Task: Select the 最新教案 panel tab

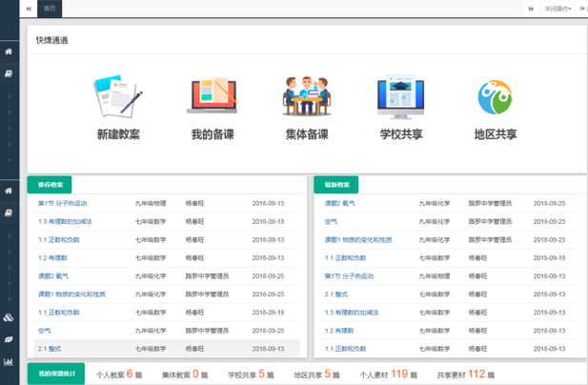Action: [x=336, y=184]
